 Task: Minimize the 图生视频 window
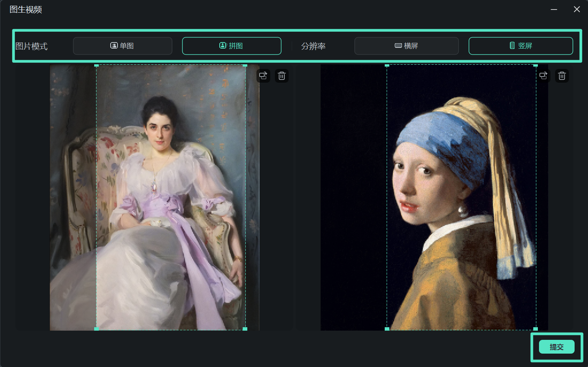tap(554, 10)
